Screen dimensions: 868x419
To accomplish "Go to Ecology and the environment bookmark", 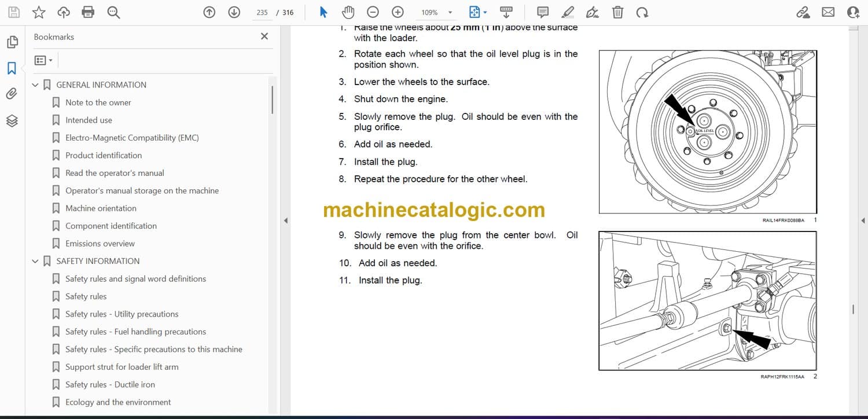I will pyautogui.click(x=118, y=402).
